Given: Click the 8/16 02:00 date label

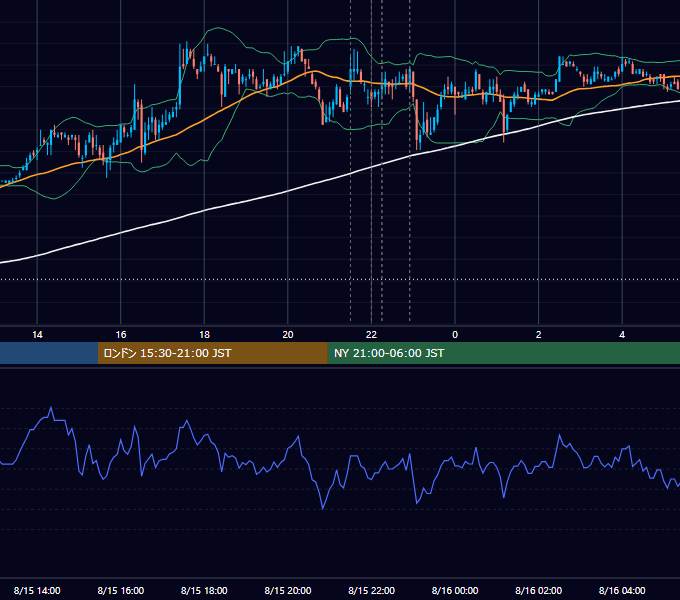Looking at the screenshot, I should tap(538, 590).
